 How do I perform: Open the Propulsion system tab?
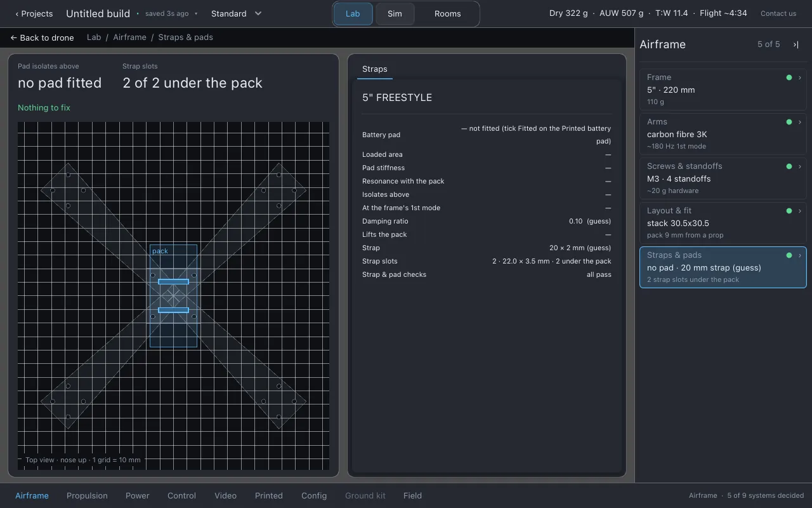[x=87, y=496]
